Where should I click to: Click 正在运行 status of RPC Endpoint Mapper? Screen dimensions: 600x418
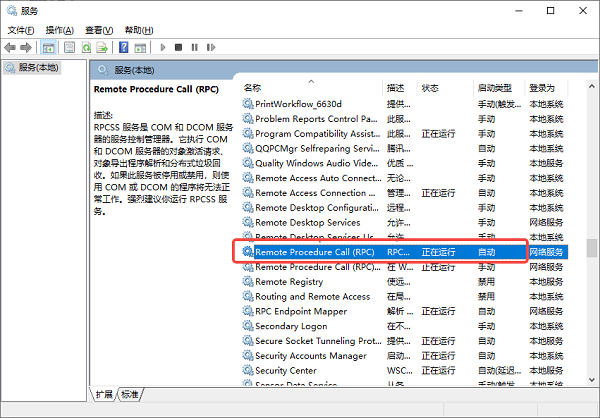point(439,311)
